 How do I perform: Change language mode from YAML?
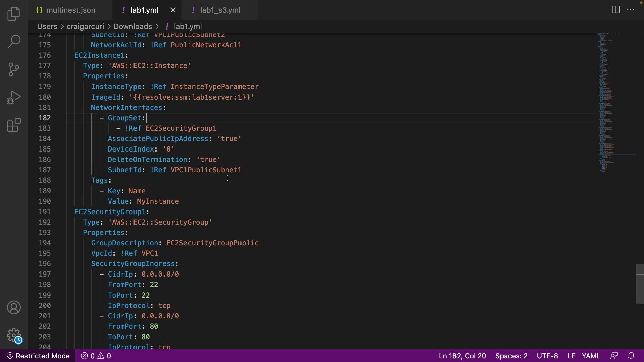(591, 356)
